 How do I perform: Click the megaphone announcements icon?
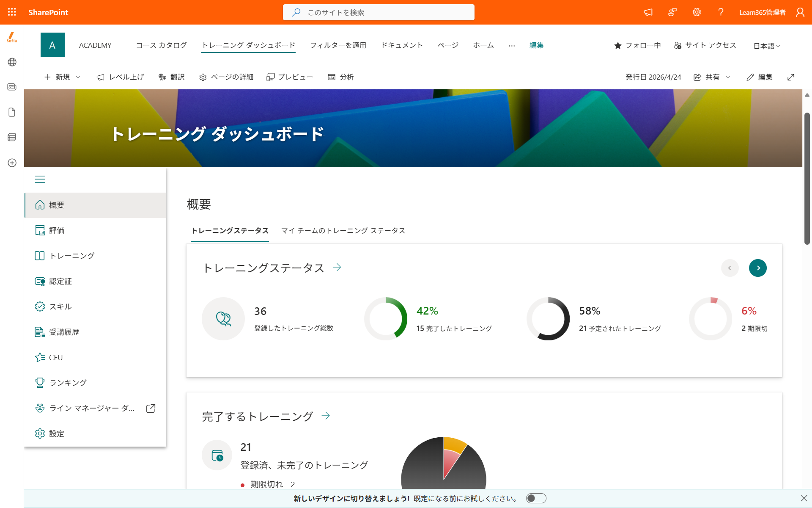click(x=648, y=12)
